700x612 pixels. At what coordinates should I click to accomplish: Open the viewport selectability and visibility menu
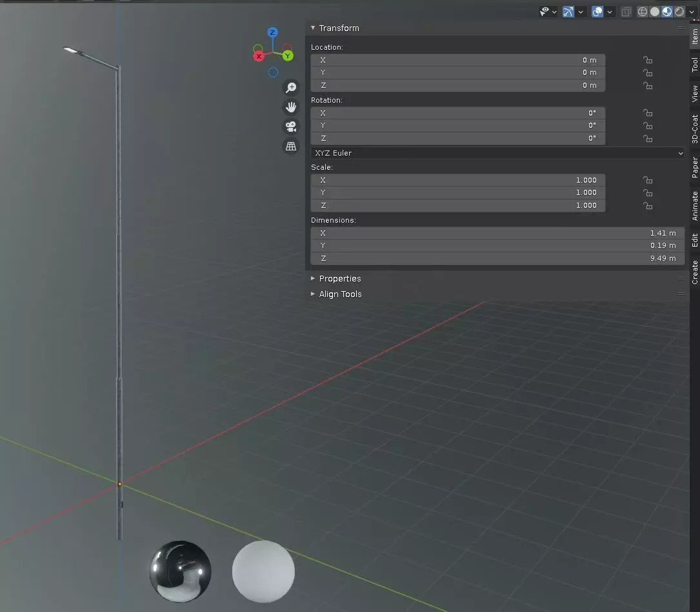[548, 12]
